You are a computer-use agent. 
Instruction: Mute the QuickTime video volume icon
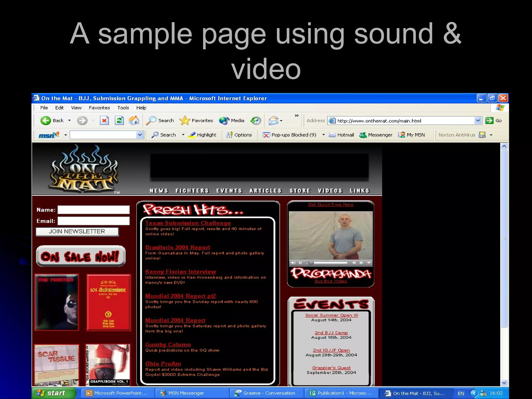pyautogui.click(x=293, y=263)
